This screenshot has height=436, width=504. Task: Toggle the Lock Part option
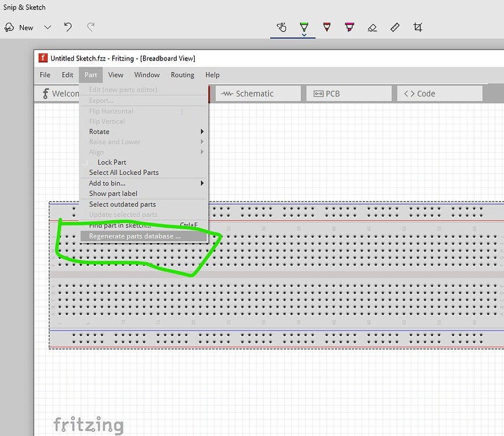point(144,162)
